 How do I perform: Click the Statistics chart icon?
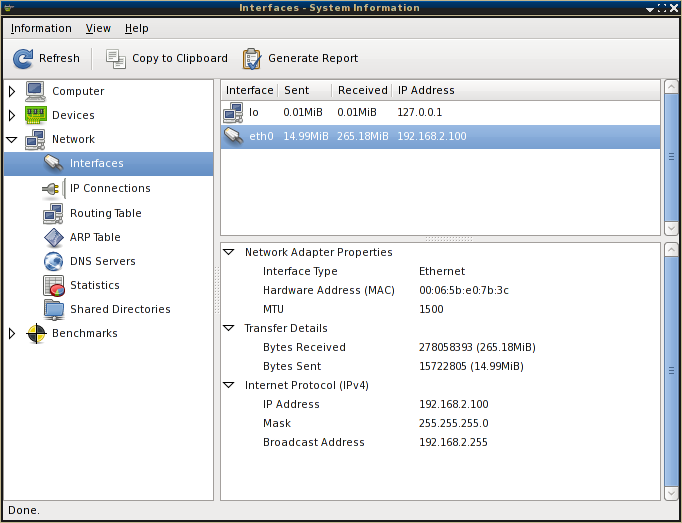(53, 285)
